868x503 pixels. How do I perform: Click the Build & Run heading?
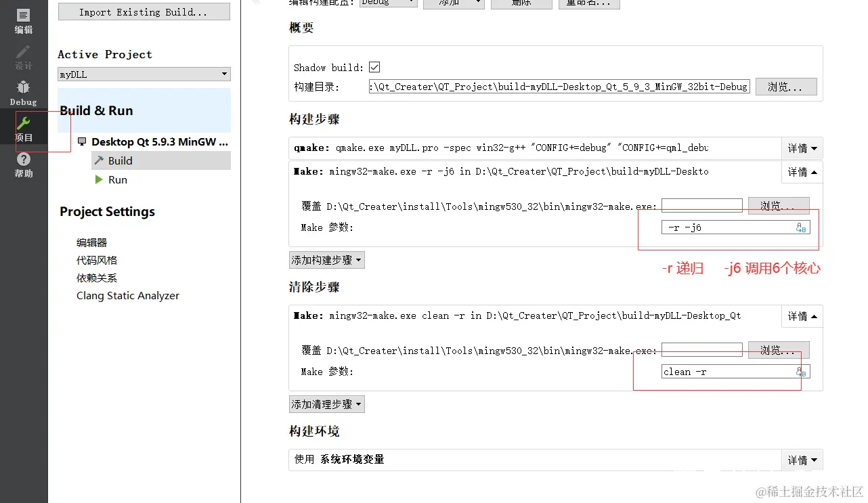(x=96, y=111)
